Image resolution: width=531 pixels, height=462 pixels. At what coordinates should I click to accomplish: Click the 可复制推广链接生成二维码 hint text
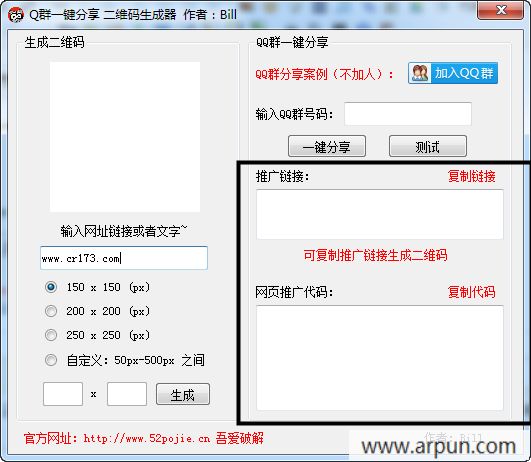coord(375,255)
